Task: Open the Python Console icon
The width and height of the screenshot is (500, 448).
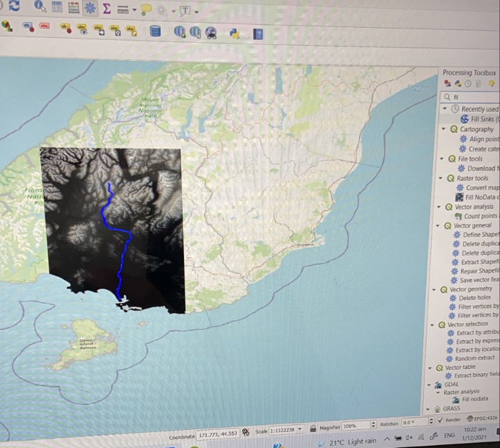Action: (x=234, y=34)
